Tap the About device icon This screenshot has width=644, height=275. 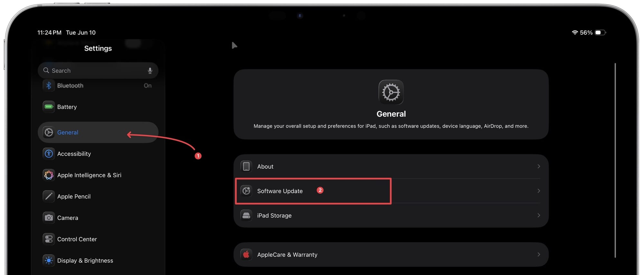[246, 166]
